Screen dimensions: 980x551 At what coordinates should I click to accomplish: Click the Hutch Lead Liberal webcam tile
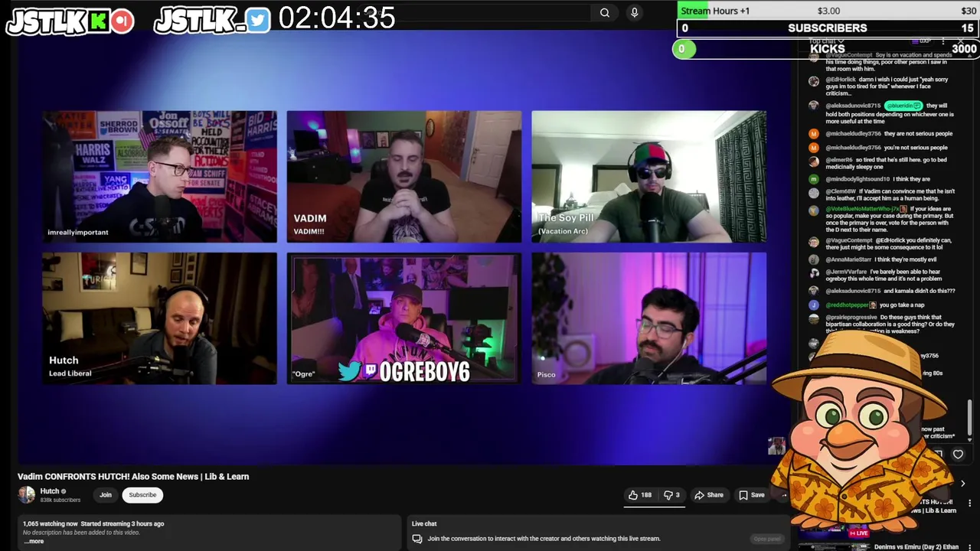point(159,318)
